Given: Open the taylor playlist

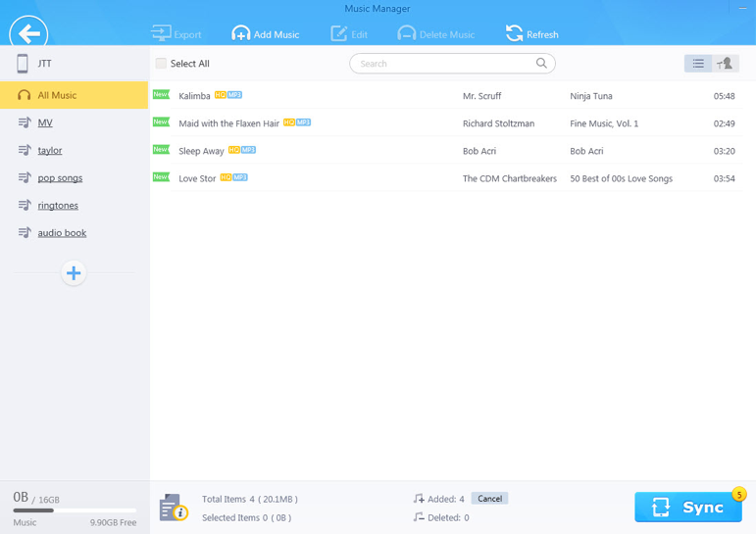Looking at the screenshot, I should pos(50,150).
